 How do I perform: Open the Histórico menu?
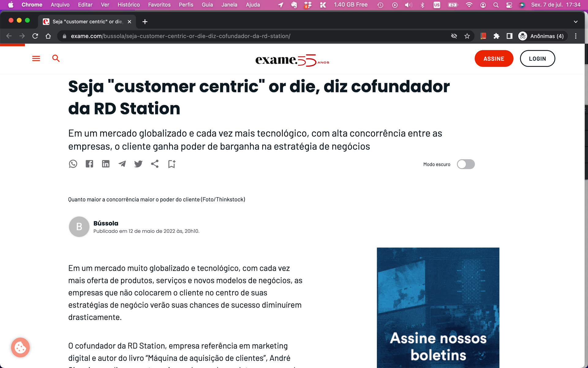pos(129,5)
